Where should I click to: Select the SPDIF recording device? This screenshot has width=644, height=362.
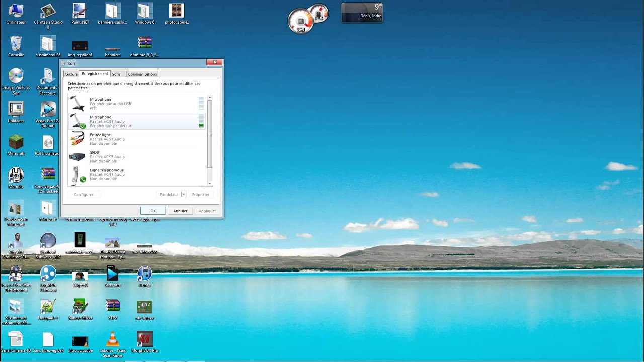[x=137, y=157]
